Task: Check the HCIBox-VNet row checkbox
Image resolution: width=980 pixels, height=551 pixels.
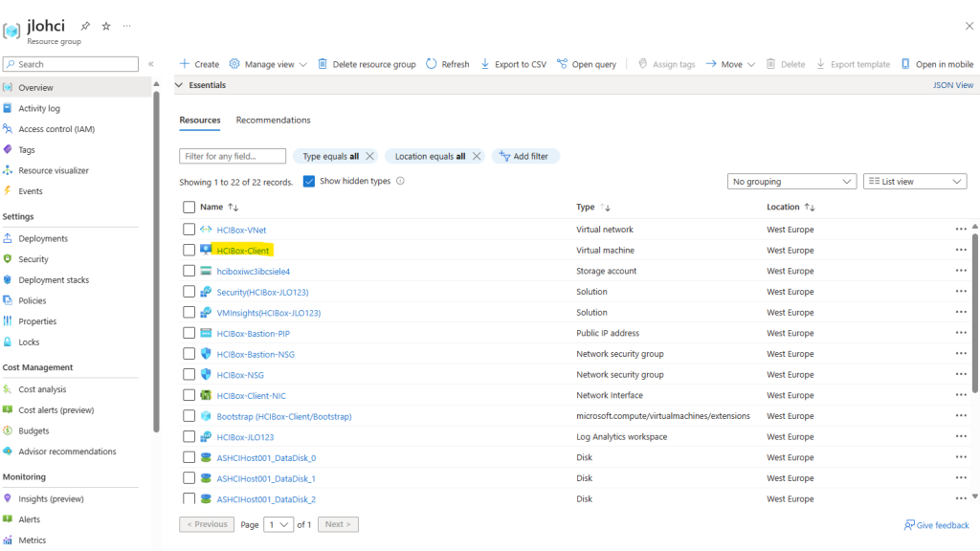Action: click(x=189, y=230)
